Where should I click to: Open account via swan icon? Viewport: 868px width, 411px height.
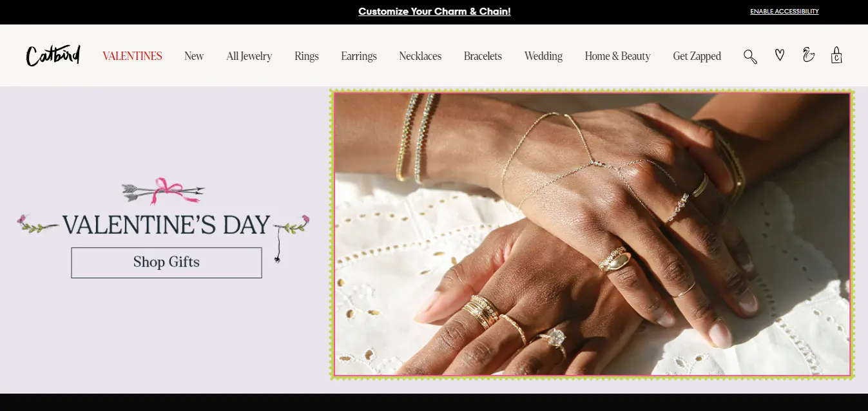808,55
